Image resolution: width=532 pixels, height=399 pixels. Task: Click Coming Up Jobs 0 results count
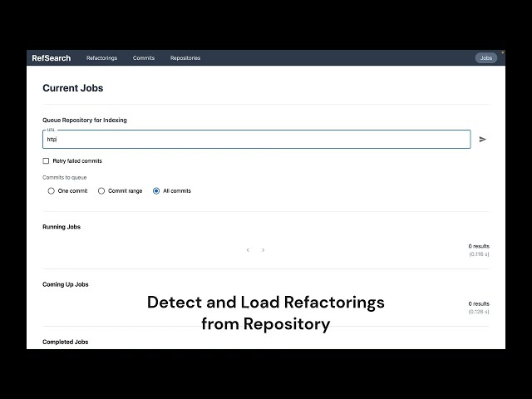pyautogui.click(x=479, y=303)
